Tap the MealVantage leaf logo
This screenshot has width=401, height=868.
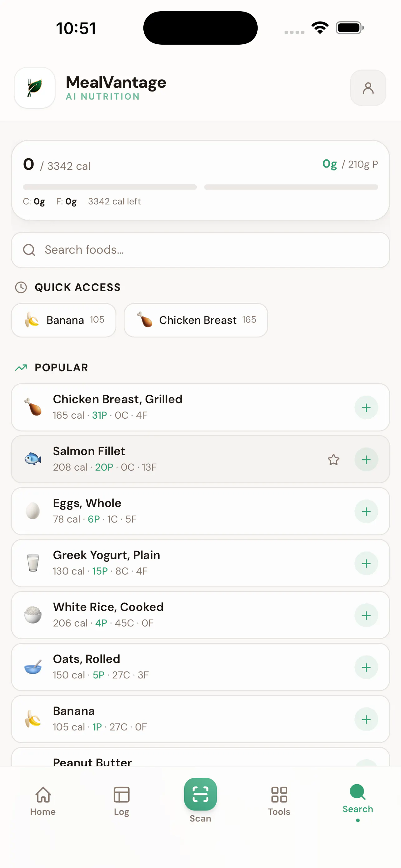35,87
